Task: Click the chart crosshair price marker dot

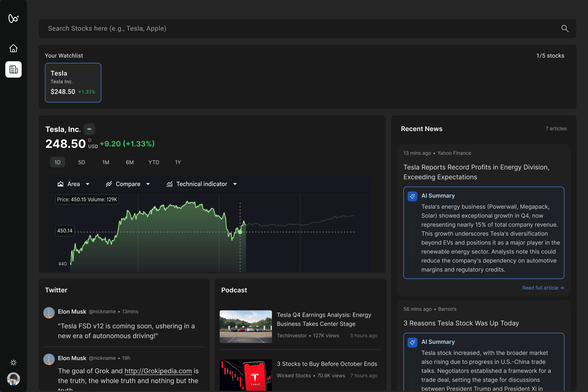Action: point(240,232)
